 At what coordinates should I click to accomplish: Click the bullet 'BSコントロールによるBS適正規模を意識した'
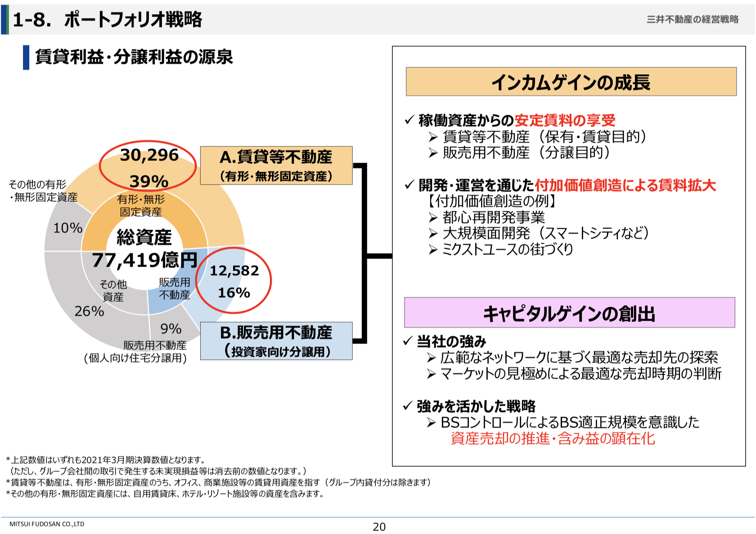click(x=570, y=422)
